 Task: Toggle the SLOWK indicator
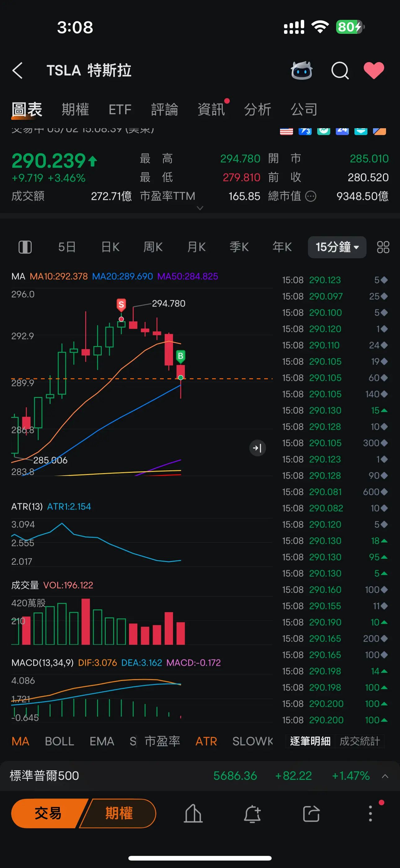coord(252,741)
